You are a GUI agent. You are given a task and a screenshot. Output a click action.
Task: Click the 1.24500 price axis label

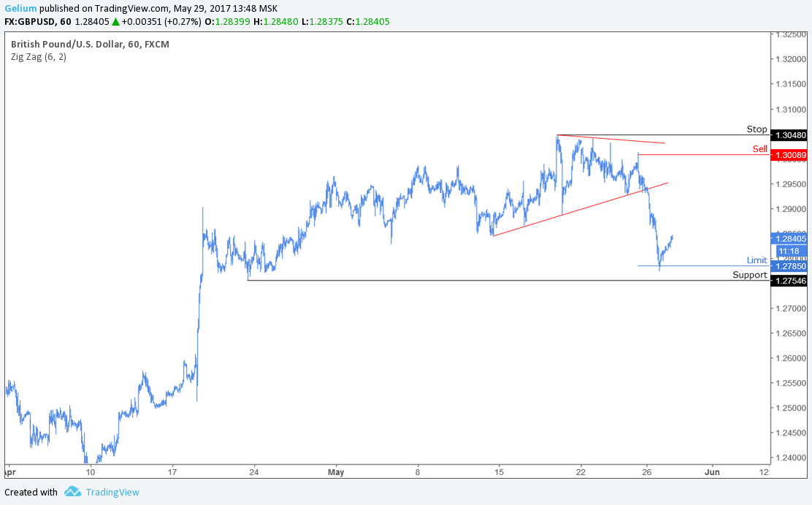791,433
